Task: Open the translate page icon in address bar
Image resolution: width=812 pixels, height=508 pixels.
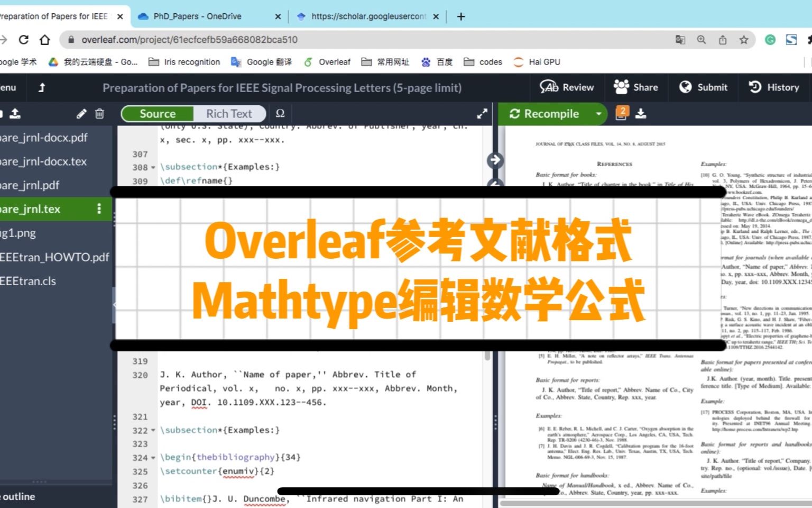Action: tap(680, 40)
